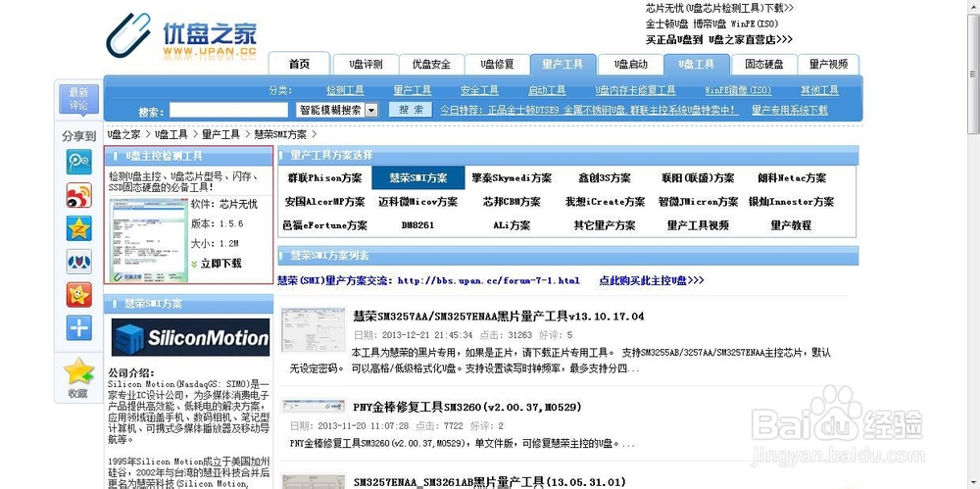Share via the red smiling-star icon
980x489 pixels.
pos(78,295)
